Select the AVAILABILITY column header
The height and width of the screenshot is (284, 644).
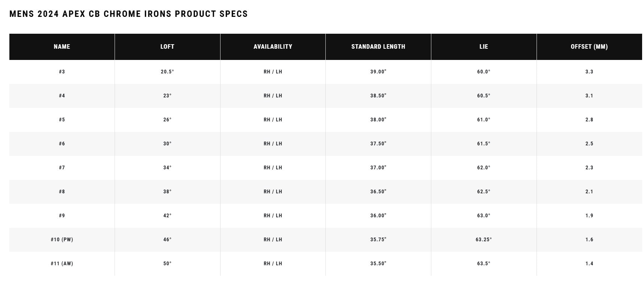(273, 46)
